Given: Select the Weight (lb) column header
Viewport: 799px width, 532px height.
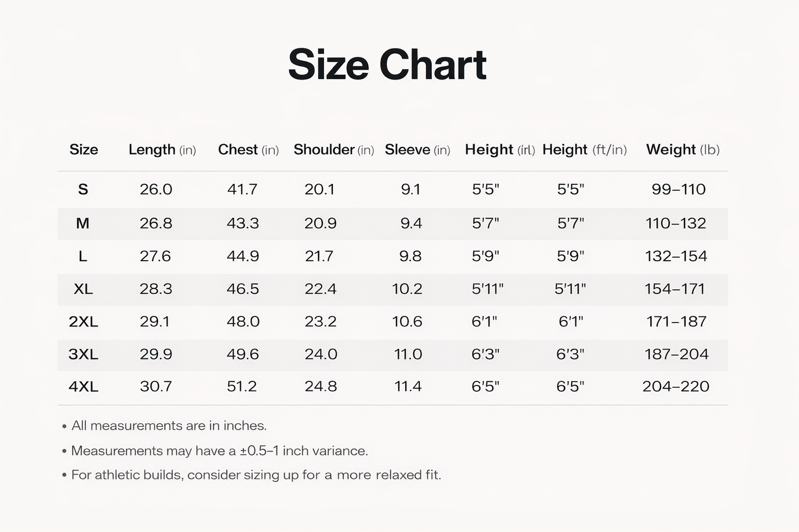Looking at the screenshot, I should point(683,150).
